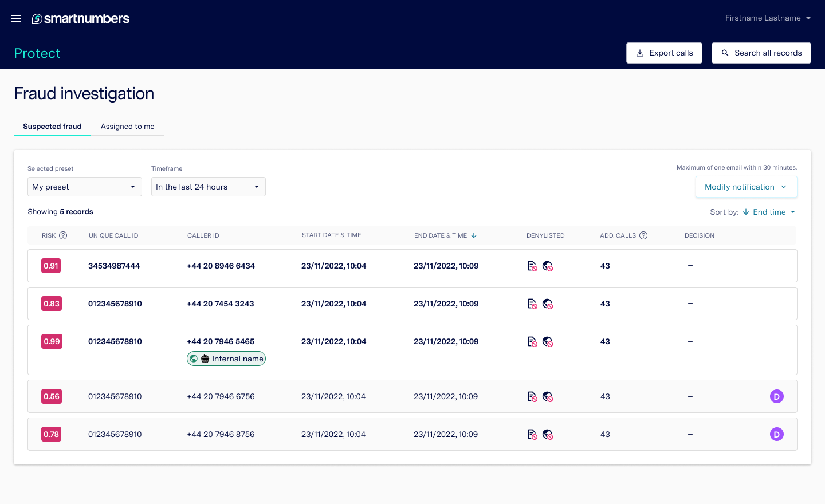Open the Modify notification dropdown
The image size is (825, 504).
tap(746, 186)
